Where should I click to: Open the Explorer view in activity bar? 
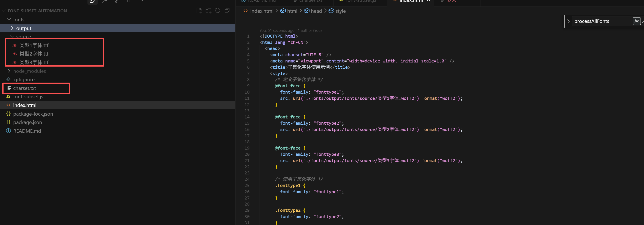[92, 1]
